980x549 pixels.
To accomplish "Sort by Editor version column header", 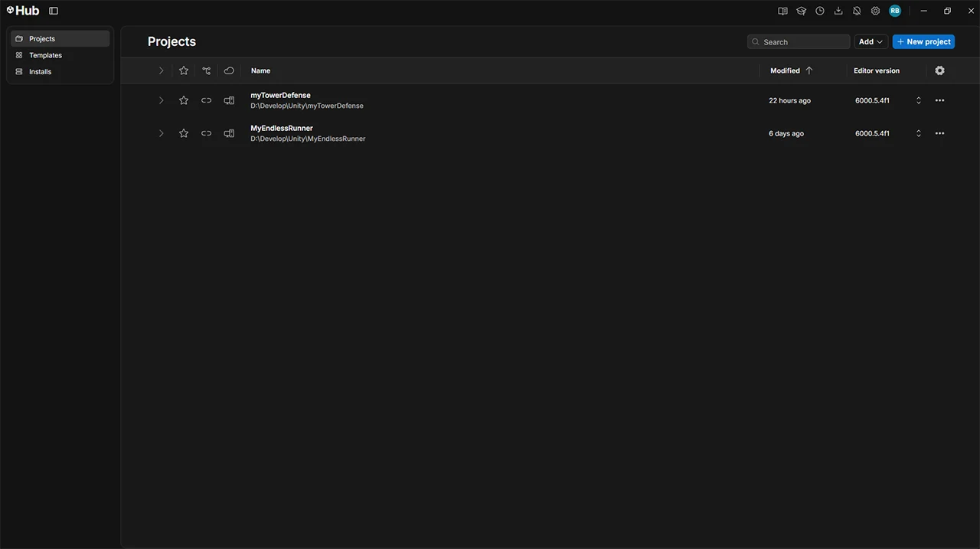I will pos(877,70).
